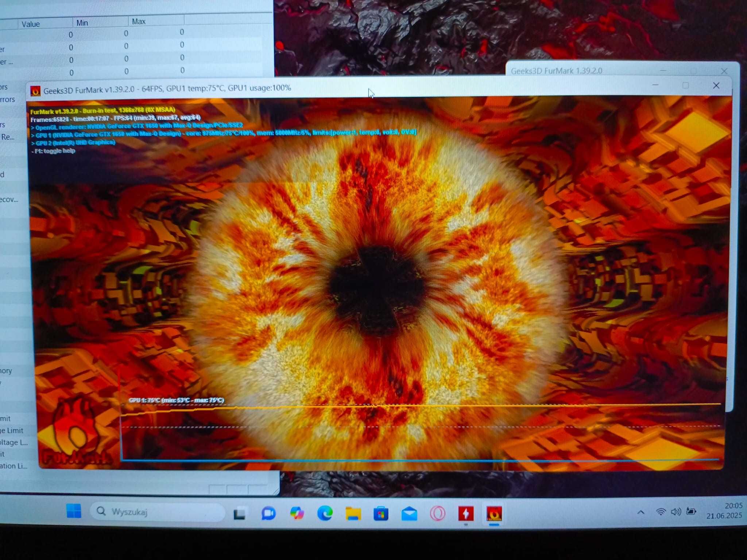Click the FurMark taskbar icon
The image size is (747, 560).
494,514
